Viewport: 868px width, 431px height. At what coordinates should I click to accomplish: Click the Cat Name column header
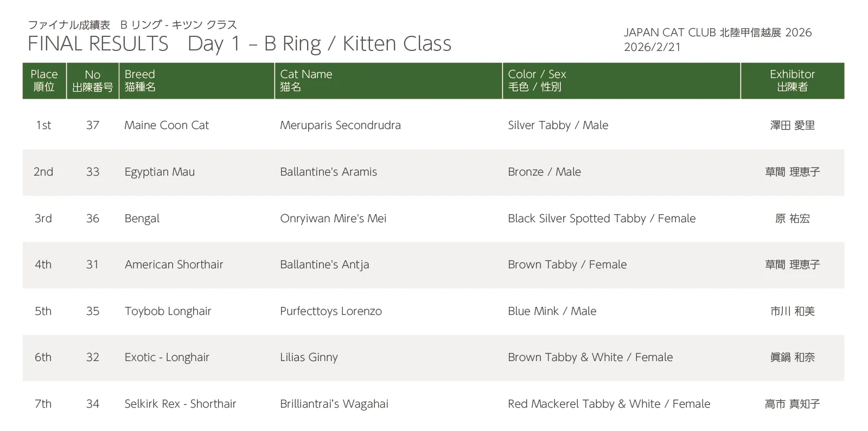tap(306, 80)
